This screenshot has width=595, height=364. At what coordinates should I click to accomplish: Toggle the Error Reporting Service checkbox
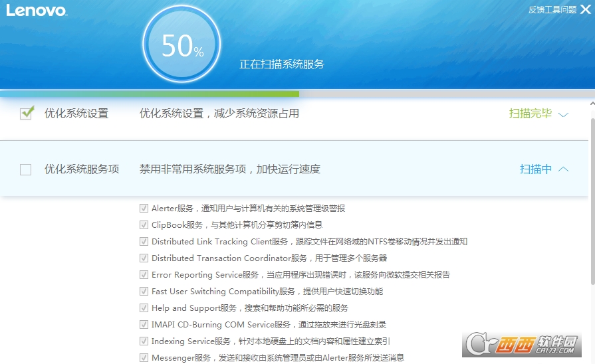[144, 274]
